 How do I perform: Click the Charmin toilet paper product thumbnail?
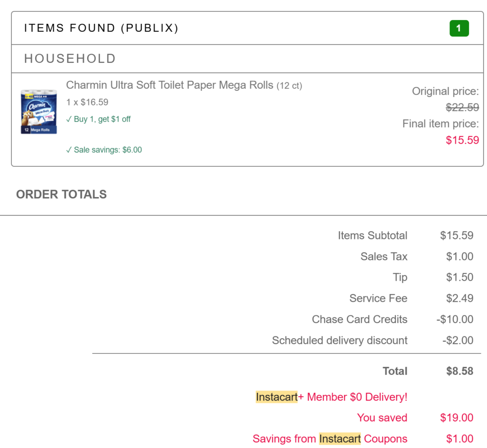click(39, 112)
